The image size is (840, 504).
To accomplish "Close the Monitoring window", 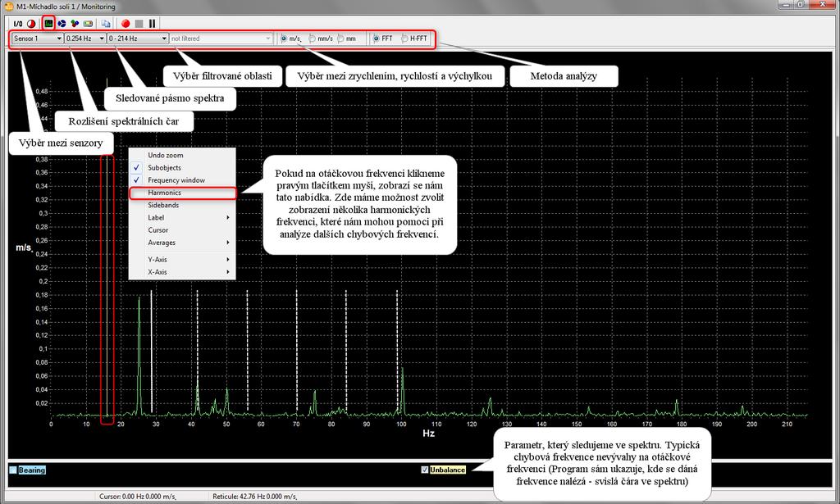I will [x=822, y=5].
